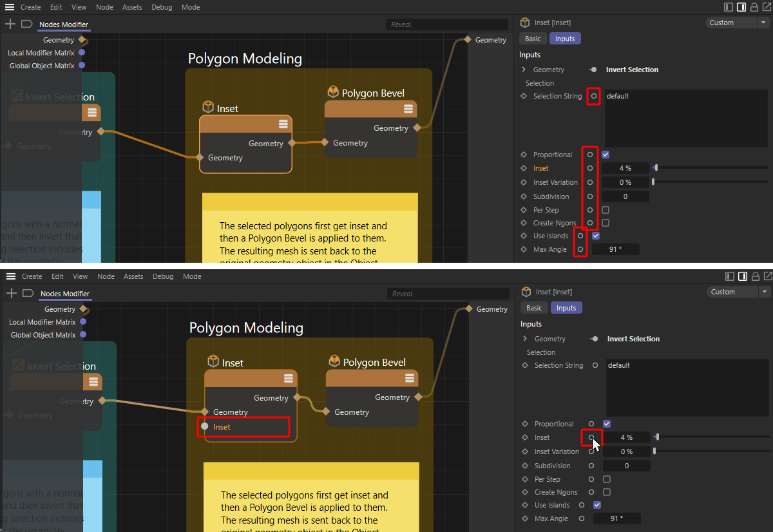The height and width of the screenshot is (532, 773).
Task: Click the Polygon Bevel node icon, bottom screenshot
Action: pos(334,361)
